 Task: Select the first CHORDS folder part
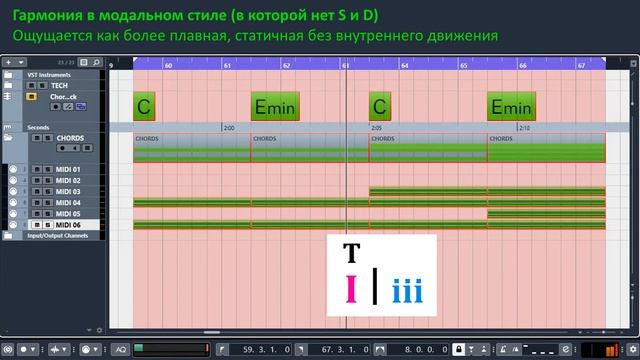point(192,148)
